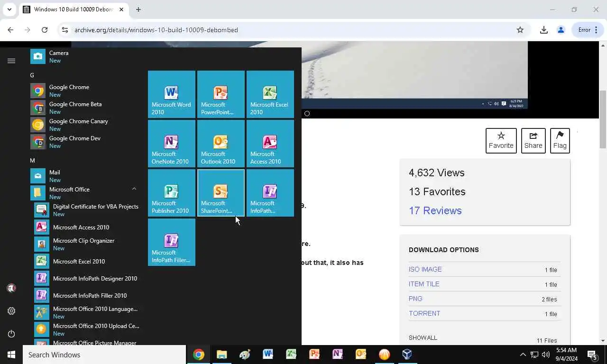The image size is (607, 364).
Task: Click the Share button on archive.org
Action: (533, 141)
